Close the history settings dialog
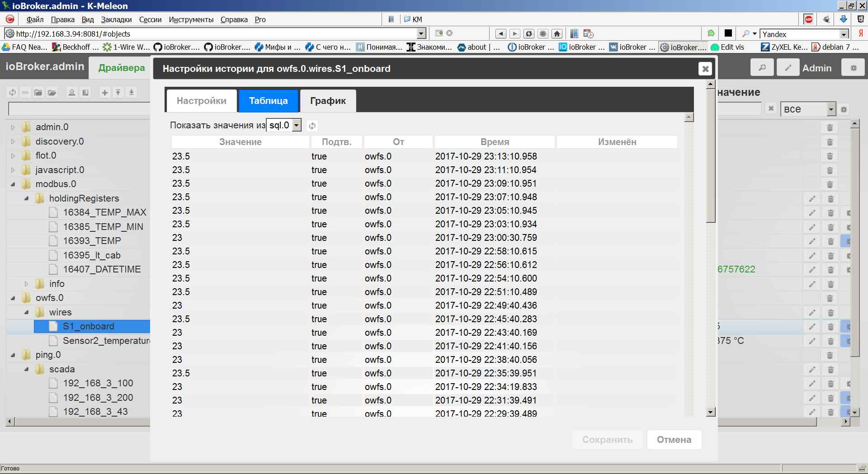 click(x=705, y=69)
